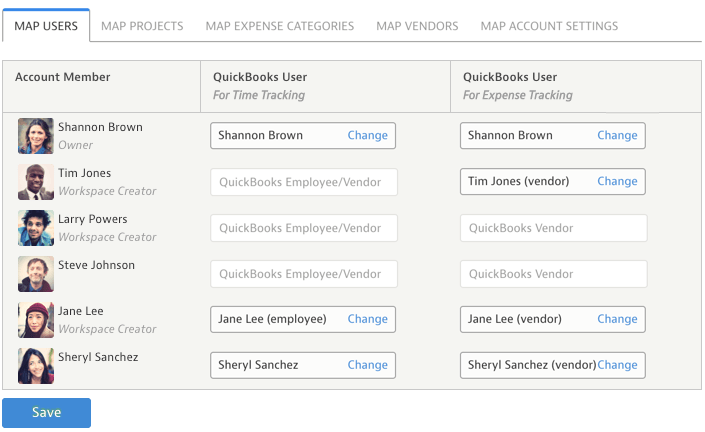This screenshot has width=705, height=432.
Task: Change Sheryl Sanchez's expense vendor mapping
Action: [617, 366]
